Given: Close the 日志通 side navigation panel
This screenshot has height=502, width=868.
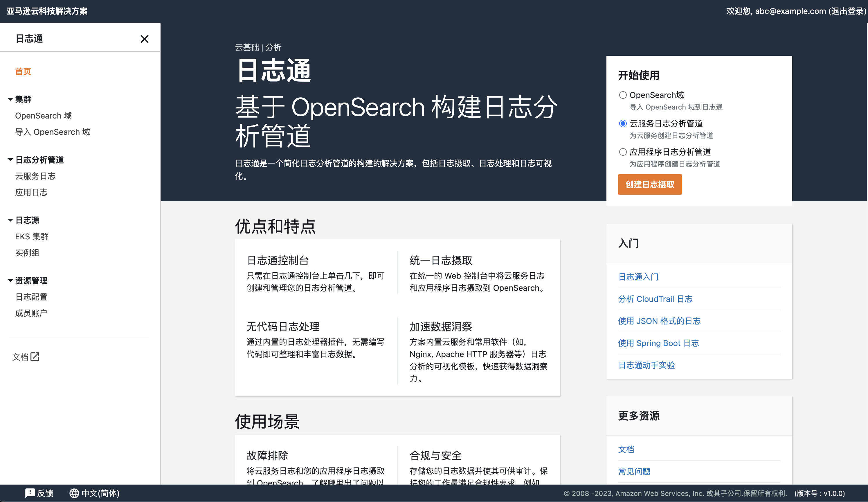Looking at the screenshot, I should pos(144,39).
